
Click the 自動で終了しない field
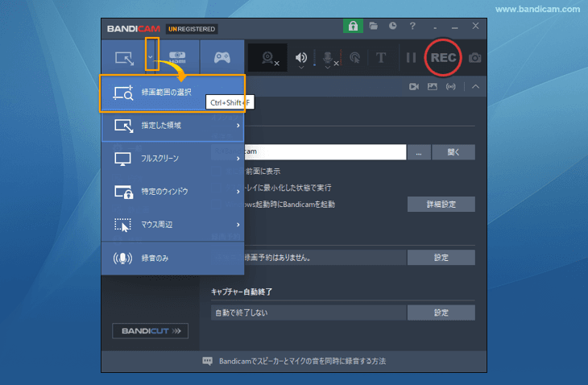[308, 313]
